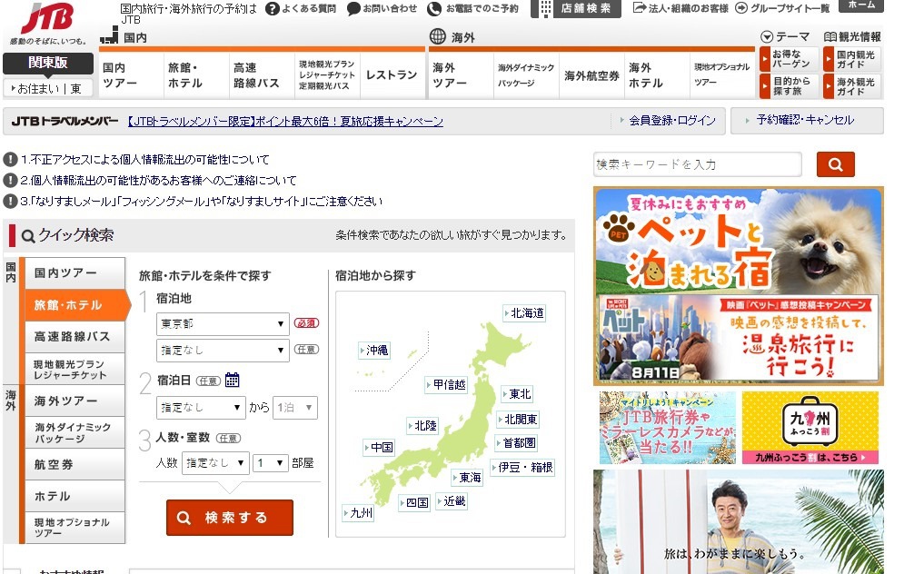The height and width of the screenshot is (574, 924).
Task: Click the orange magnifier search button
Action: [836, 164]
